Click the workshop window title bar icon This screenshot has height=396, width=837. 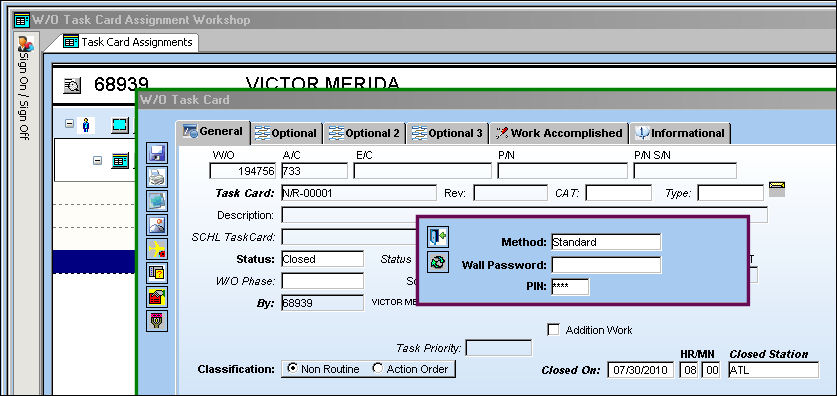click(x=22, y=20)
